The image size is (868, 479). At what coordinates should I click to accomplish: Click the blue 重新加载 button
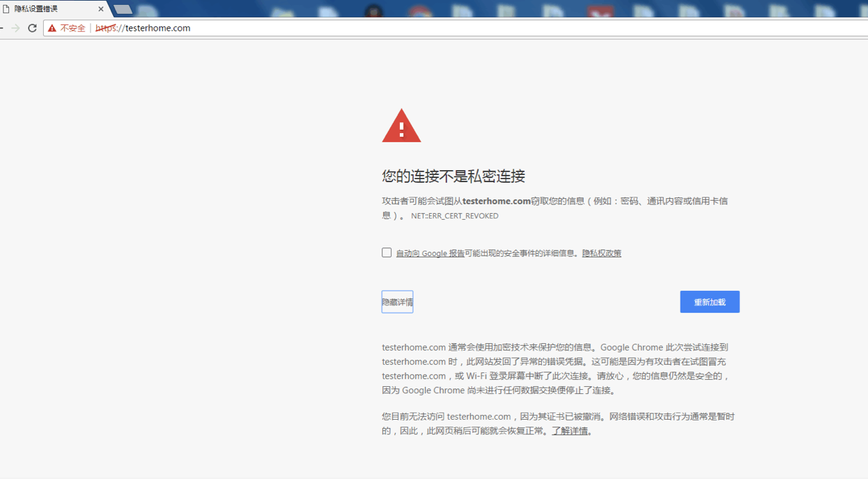pyautogui.click(x=710, y=302)
